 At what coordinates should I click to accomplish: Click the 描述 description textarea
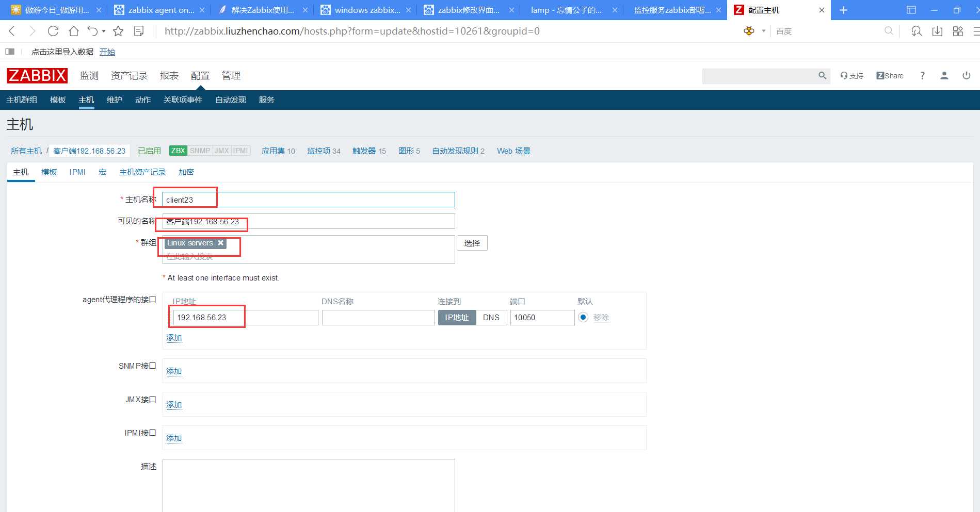point(309,486)
